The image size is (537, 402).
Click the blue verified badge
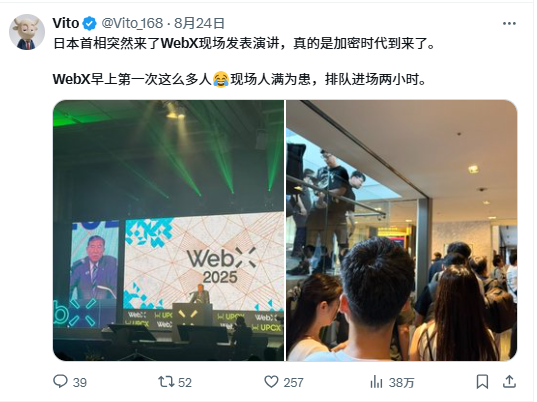[x=90, y=24]
